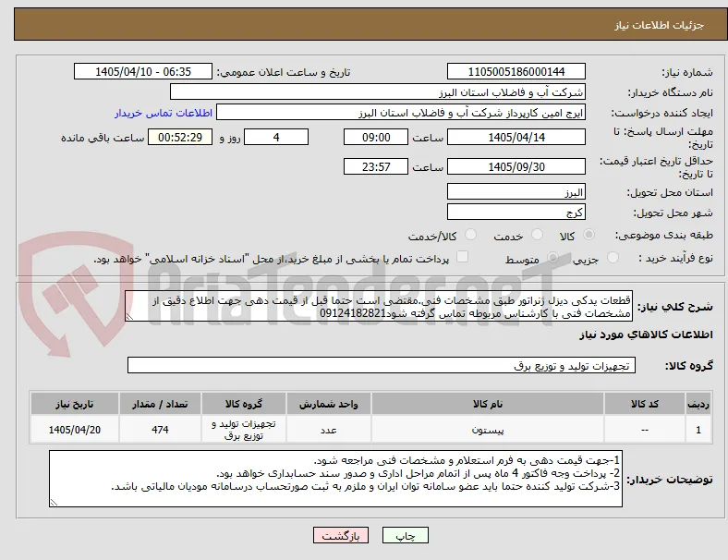The image size is (728, 560).
Task: Click the need date cell 1405/04/20
Action: pos(74,430)
